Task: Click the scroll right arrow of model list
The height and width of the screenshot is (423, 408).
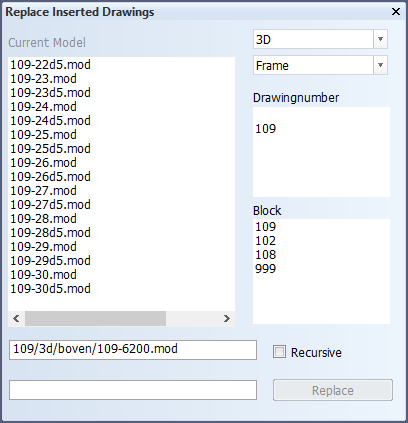Action: pyautogui.click(x=227, y=318)
